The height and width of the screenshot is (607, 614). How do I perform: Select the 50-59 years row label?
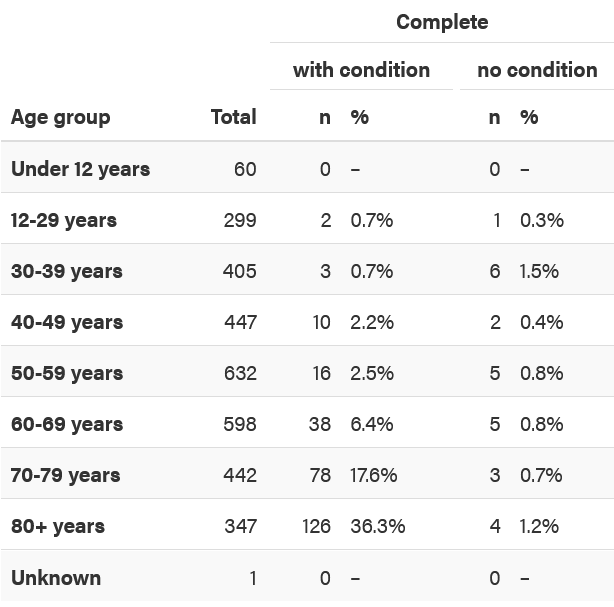pyautogui.click(x=67, y=373)
